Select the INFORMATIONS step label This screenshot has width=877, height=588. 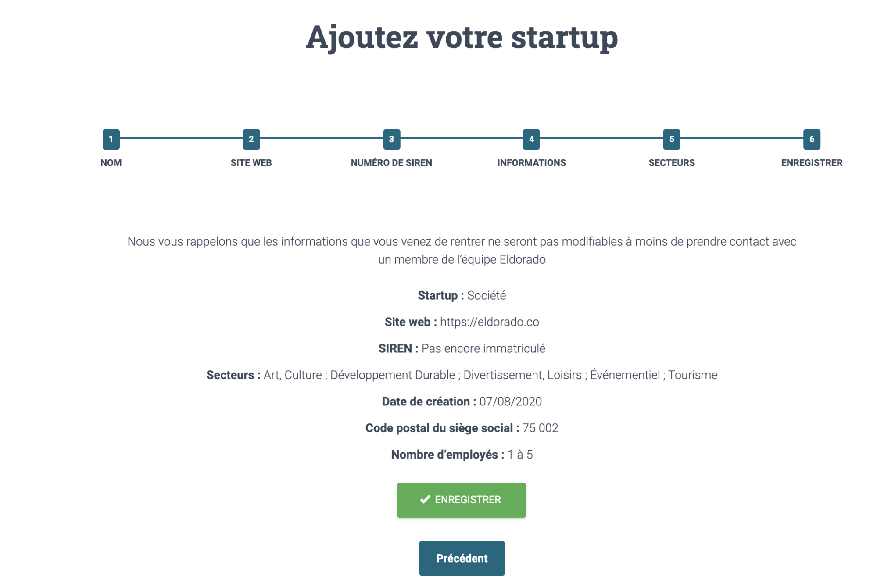tap(531, 163)
